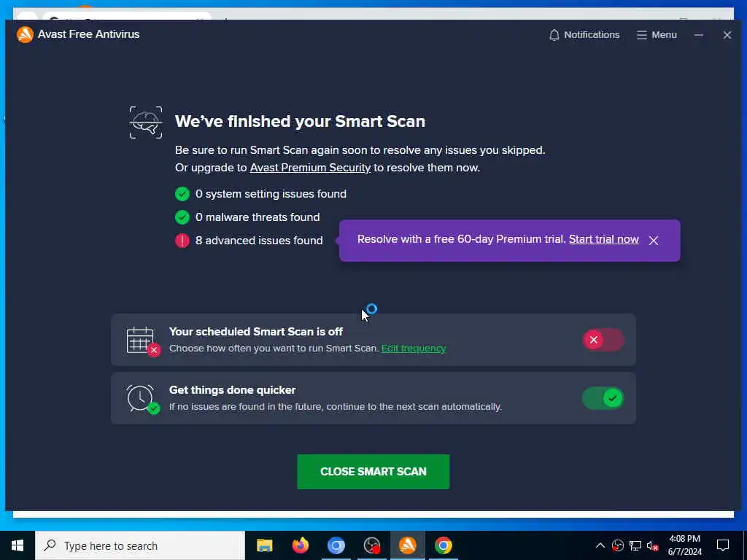This screenshot has height=560, width=747.
Task: Click the CLOSE SMART SCAN button
Action: click(x=373, y=472)
